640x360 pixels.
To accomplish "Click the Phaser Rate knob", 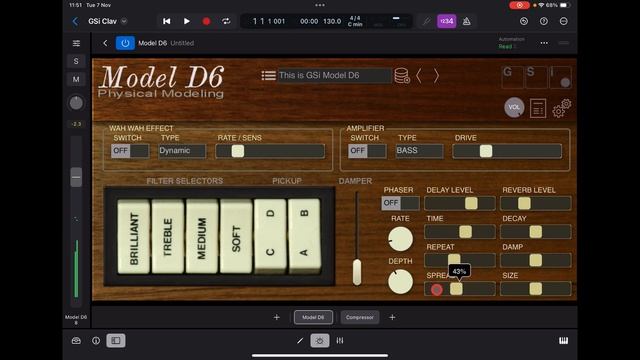I will [x=400, y=239].
